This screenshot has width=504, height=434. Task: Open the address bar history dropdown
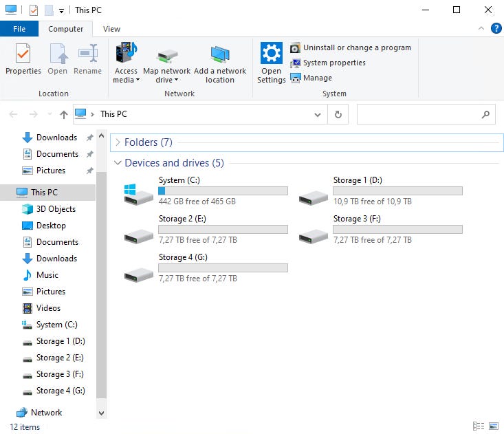click(x=318, y=114)
